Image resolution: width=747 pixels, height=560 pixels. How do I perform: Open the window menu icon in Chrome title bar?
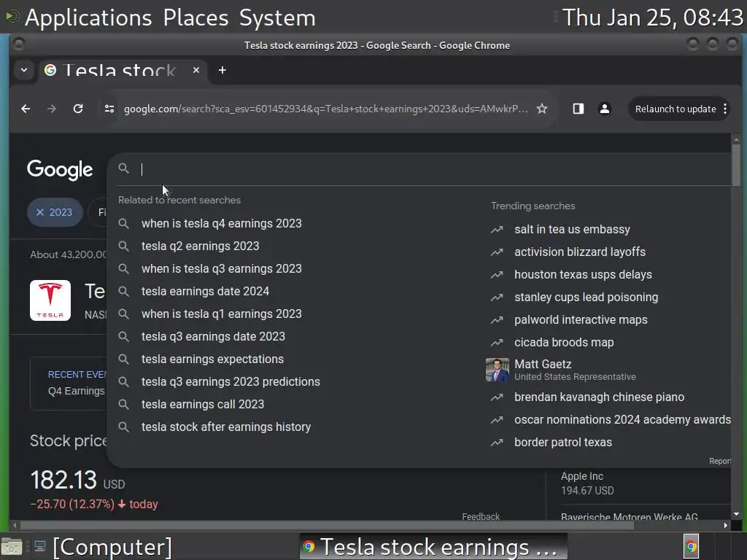[19, 44]
